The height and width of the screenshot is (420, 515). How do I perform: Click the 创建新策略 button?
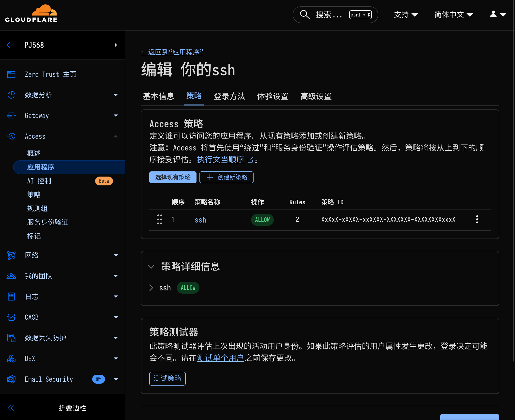pyautogui.click(x=226, y=177)
